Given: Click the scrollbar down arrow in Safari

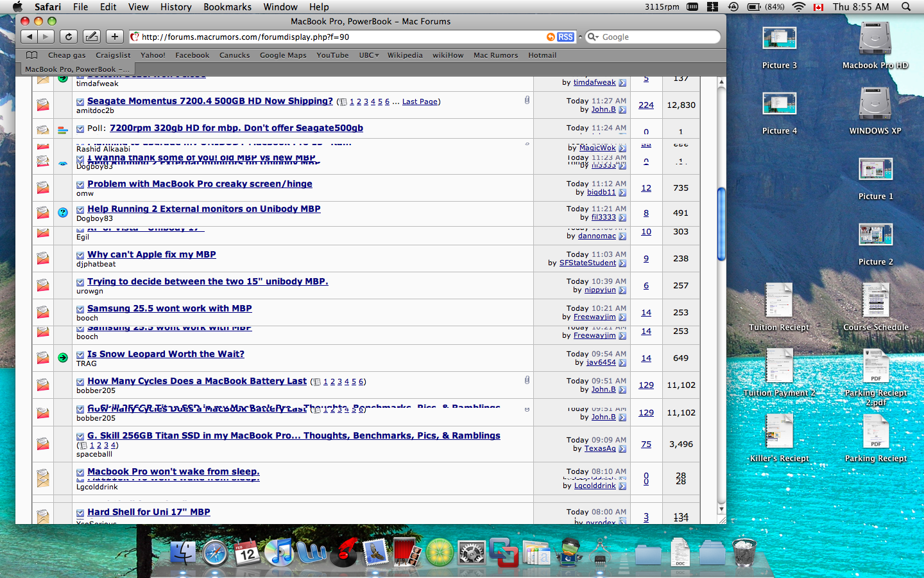Looking at the screenshot, I should (x=721, y=509).
